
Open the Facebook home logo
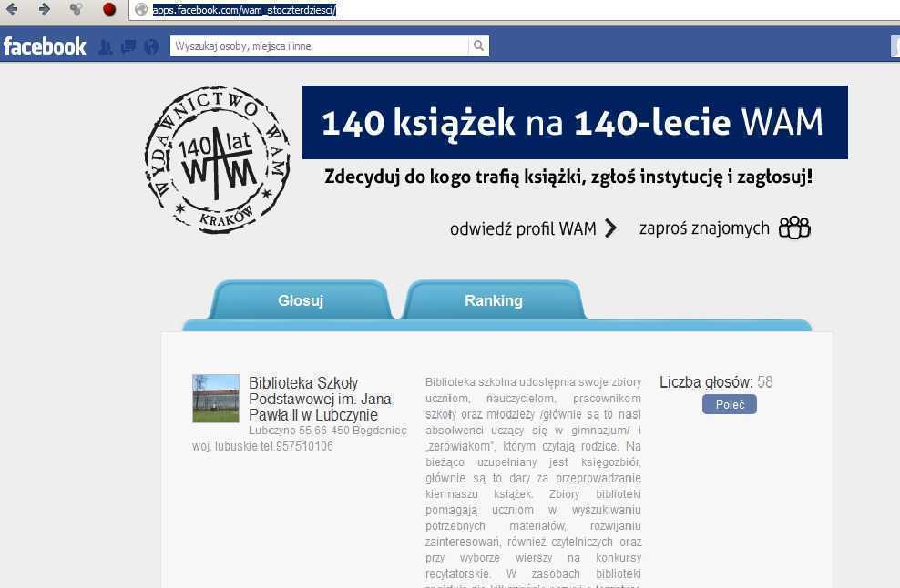coord(45,46)
